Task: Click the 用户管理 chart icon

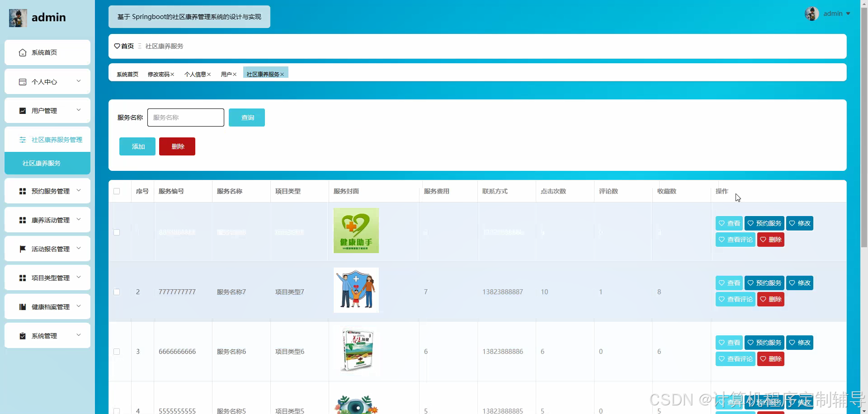Action: (23, 111)
